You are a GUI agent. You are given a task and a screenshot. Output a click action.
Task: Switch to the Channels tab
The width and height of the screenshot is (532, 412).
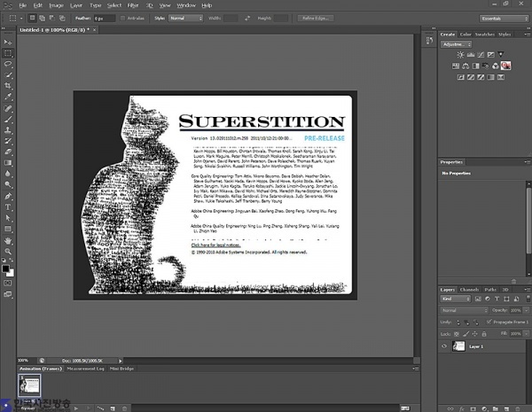469,290
